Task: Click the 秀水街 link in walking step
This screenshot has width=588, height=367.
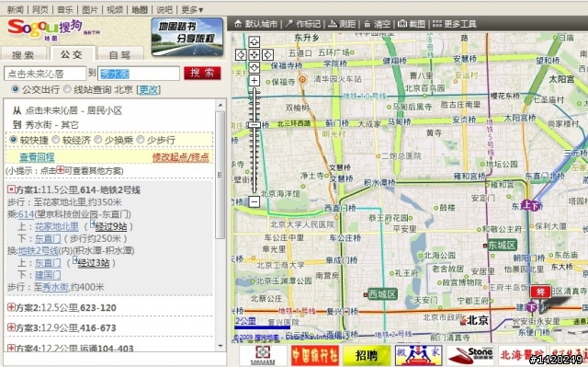Action: pos(55,287)
